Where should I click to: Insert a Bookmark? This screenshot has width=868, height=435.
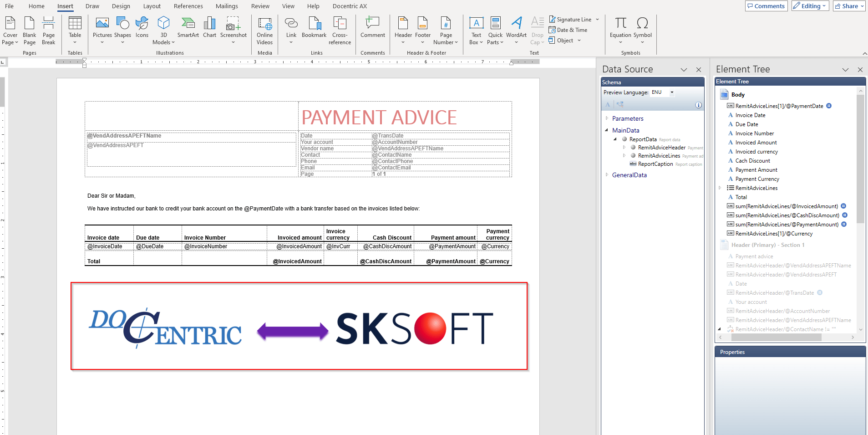(x=314, y=27)
